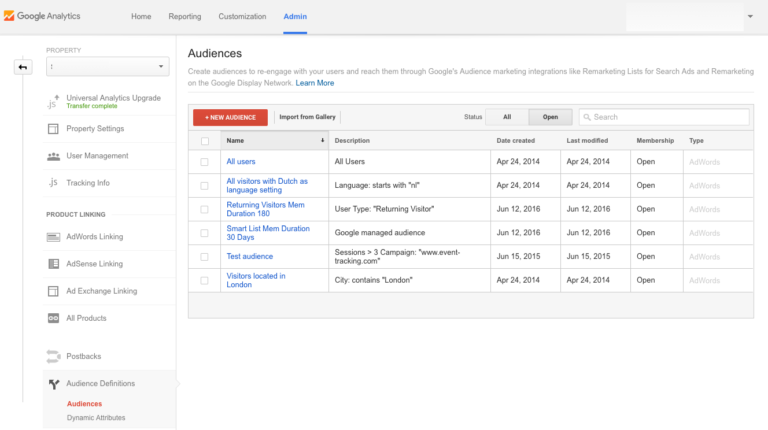The width and height of the screenshot is (768, 430).
Task: Expand the account menu arrow at top right
Action: coord(750,17)
